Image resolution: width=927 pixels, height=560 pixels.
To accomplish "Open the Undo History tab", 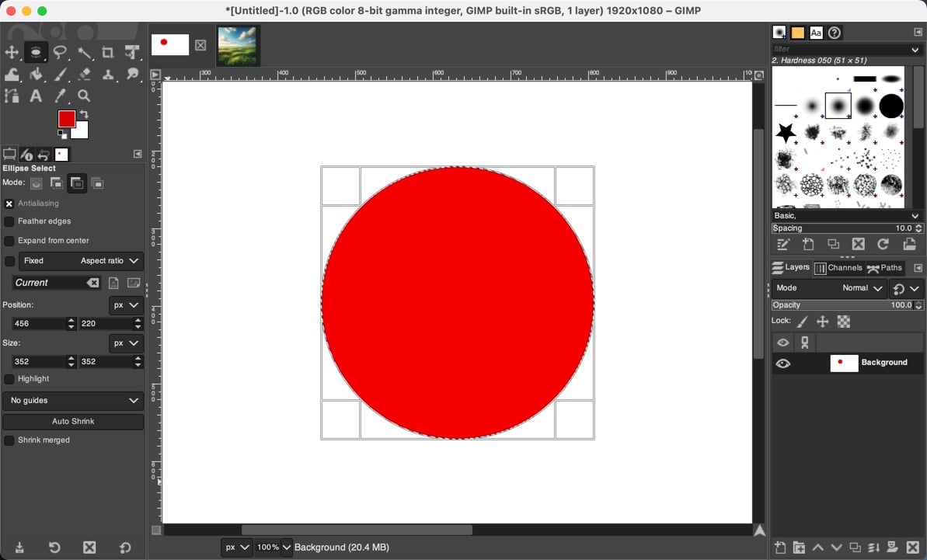I will pos(44,155).
